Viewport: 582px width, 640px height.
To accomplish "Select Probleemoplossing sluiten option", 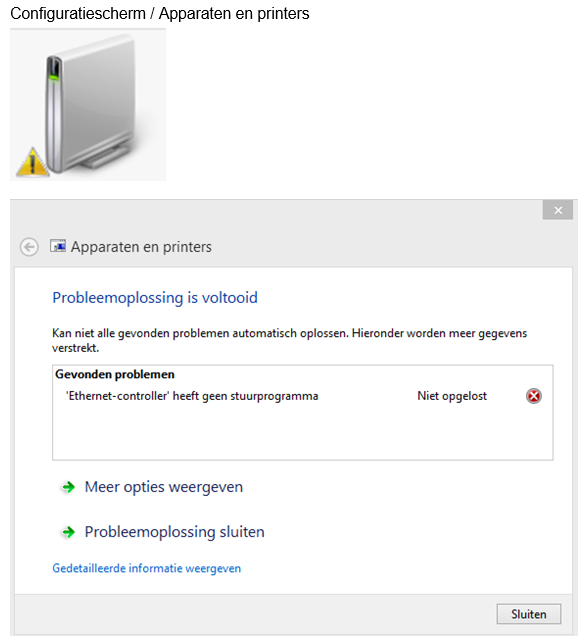I will click(175, 532).
